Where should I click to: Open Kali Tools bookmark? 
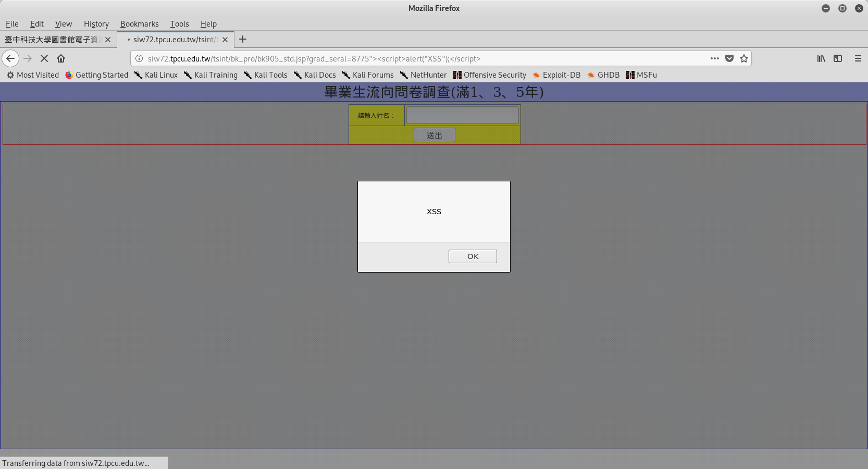(x=266, y=75)
